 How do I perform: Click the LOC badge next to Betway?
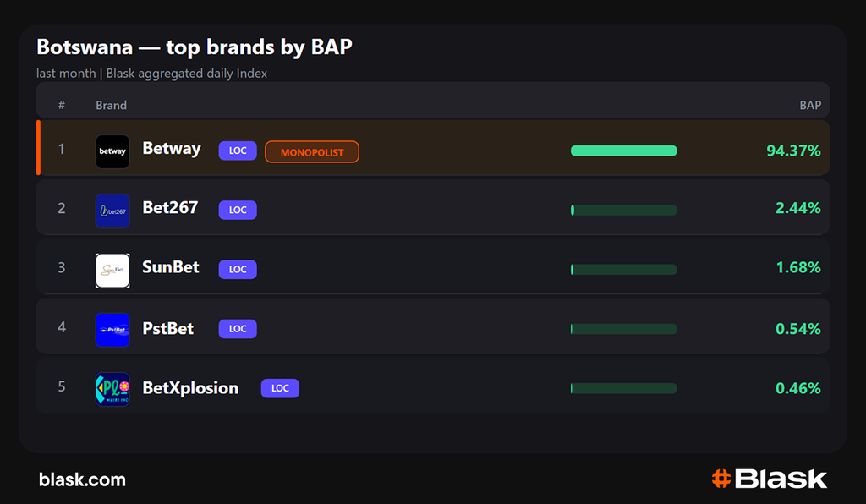tap(238, 151)
